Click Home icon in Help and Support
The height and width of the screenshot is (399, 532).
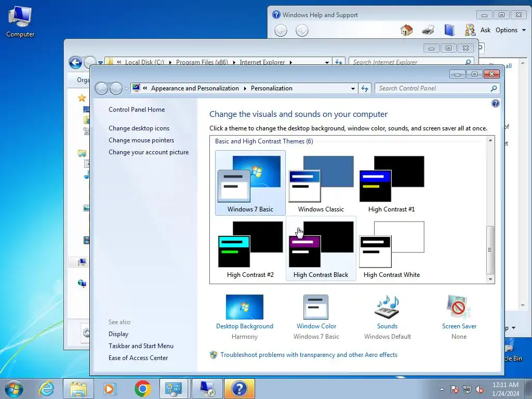coord(406,30)
